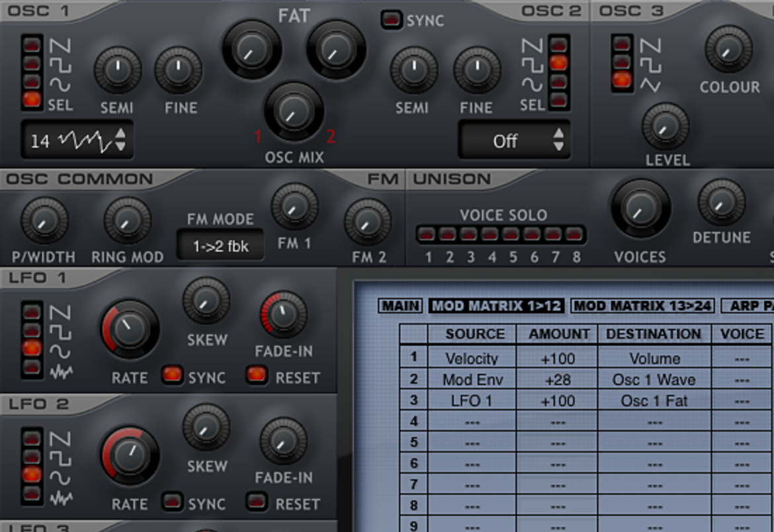This screenshot has width=774, height=532.
Task: Click amount value +28 in row 2
Action: [557, 379]
